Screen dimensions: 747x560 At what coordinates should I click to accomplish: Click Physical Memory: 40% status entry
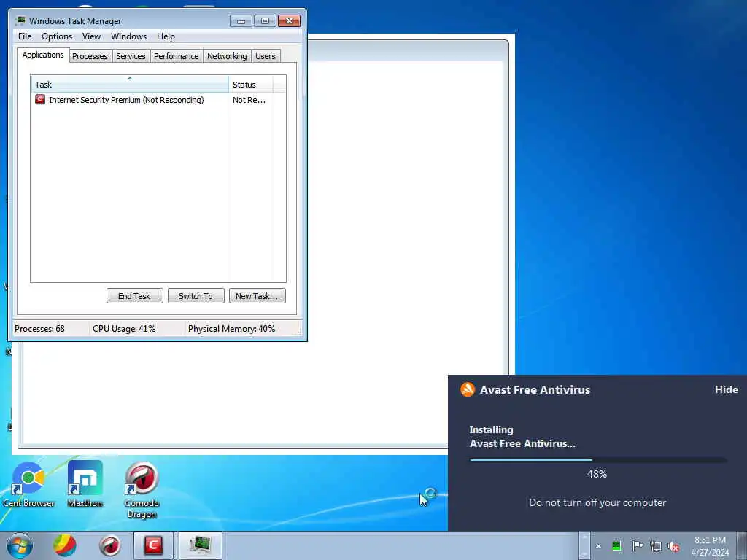(231, 329)
